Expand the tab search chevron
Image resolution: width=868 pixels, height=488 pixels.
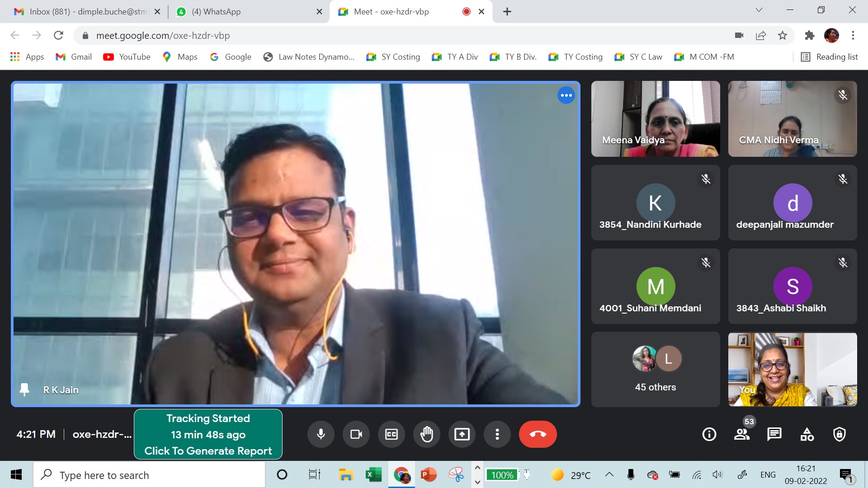click(x=759, y=10)
